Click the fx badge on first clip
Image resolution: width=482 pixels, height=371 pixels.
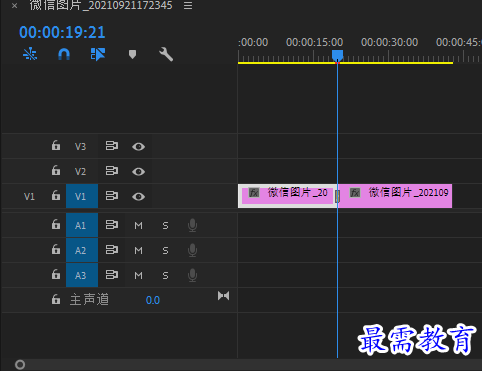click(x=254, y=193)
